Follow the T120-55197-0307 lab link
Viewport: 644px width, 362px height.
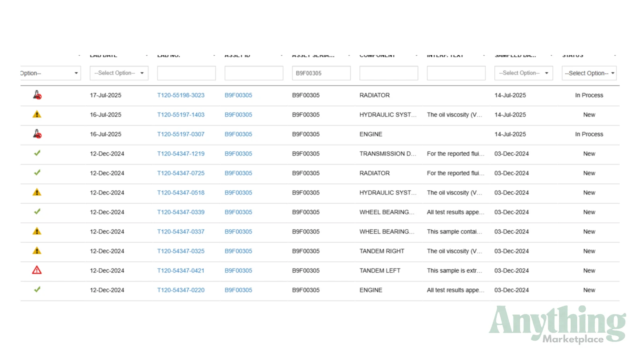point(181,134)
